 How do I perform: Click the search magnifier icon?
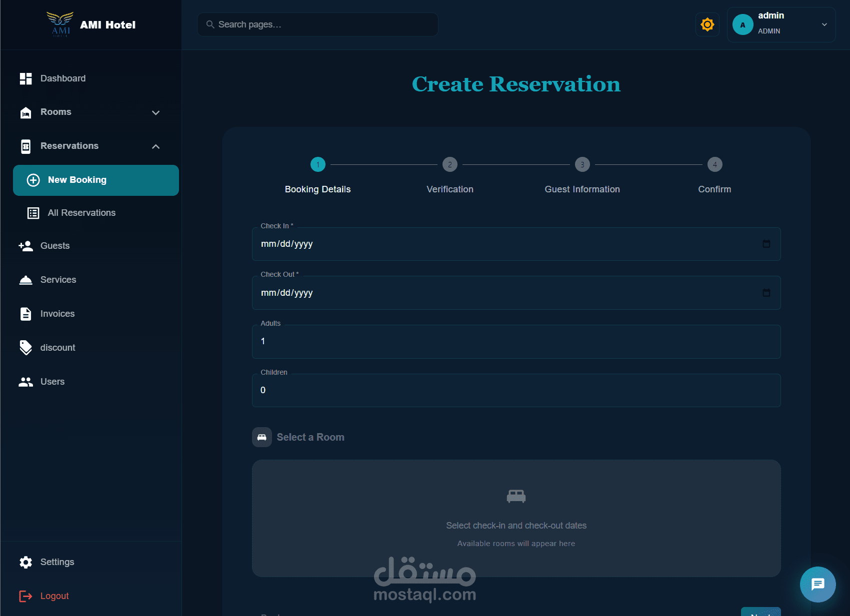click(210, 24)
